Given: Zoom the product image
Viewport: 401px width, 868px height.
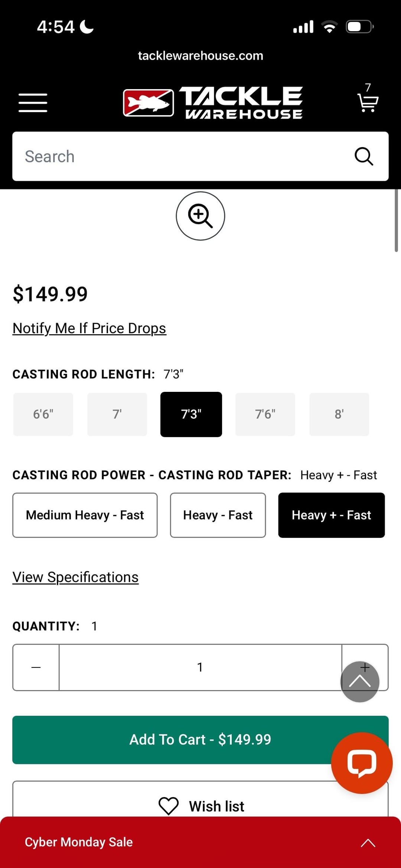Looking at the screenshot, I should tap(200, 216).
